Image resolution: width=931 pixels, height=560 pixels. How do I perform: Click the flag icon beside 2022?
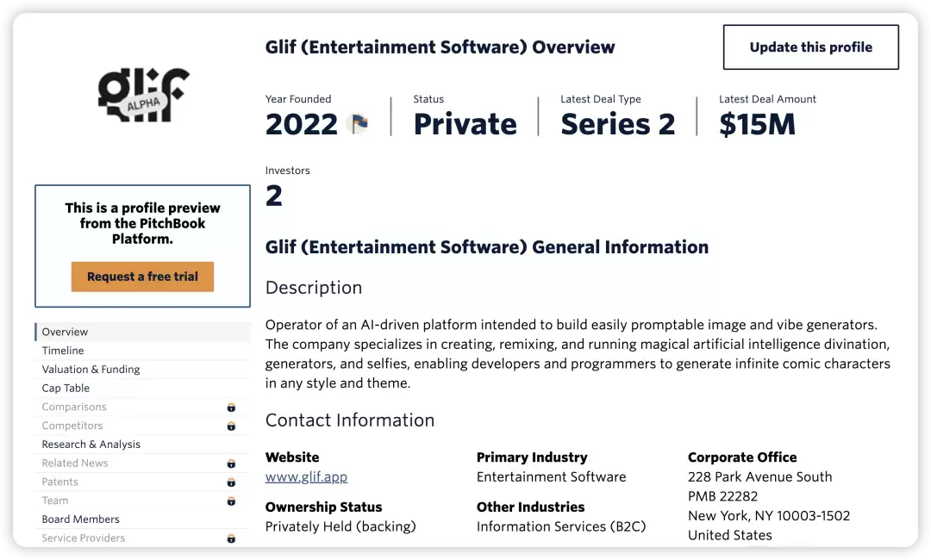click(359, 123)
